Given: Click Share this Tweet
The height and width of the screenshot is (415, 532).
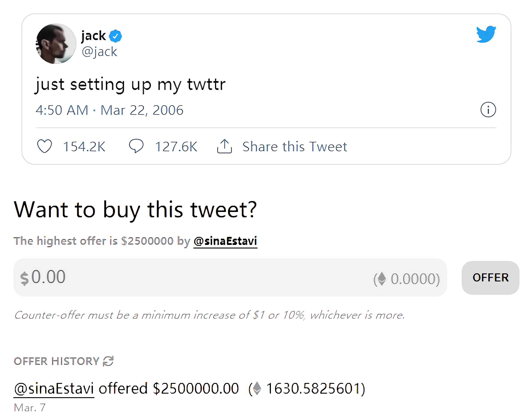Looking at the screenshot, I should click(295, 146).
